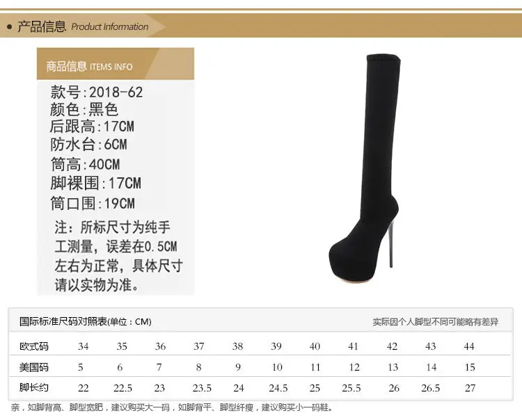Select the 后跟高:17CM line
The height and width of the screenshot is (420, 522).
[x=92, y=127]
